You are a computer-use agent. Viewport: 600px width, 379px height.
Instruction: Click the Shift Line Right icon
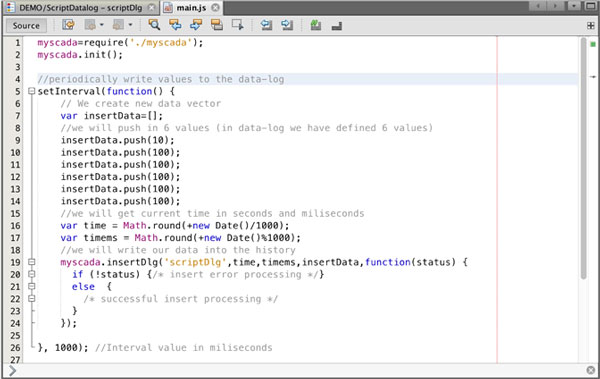point(287,25)
